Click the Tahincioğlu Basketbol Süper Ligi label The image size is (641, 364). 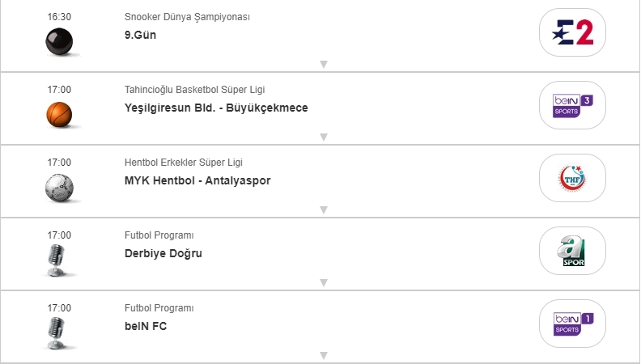[x=194, y=90]
